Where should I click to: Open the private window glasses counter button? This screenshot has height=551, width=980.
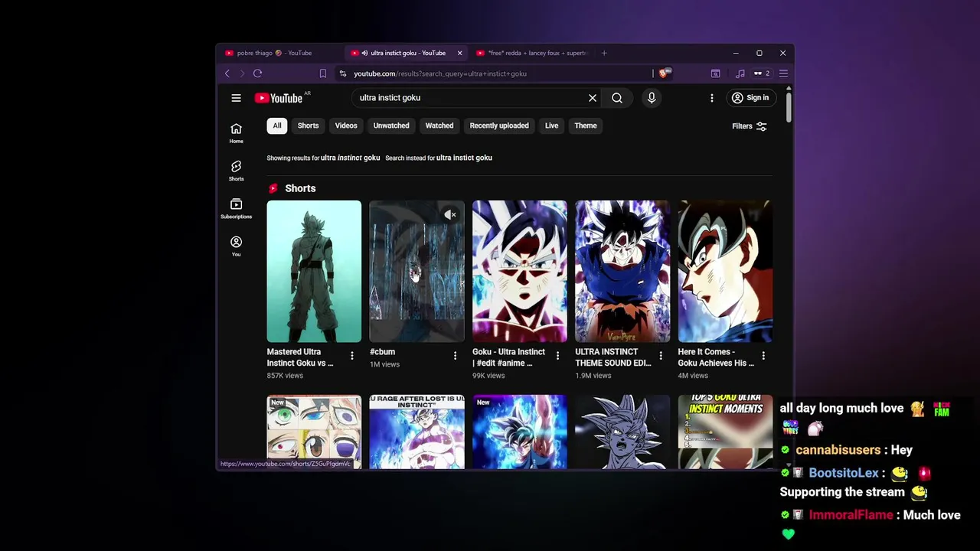coord(761,73)
